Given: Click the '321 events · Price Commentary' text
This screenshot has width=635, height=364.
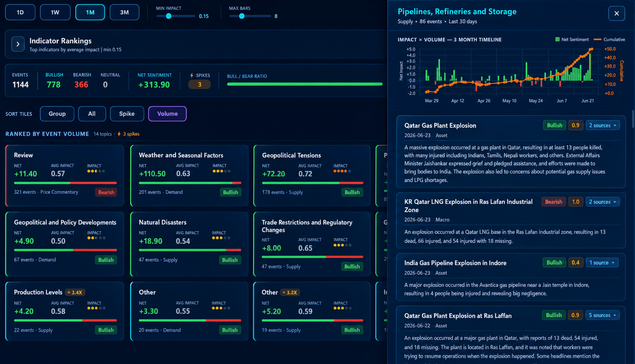Looking at the screenshot, I should coord(46,192).
